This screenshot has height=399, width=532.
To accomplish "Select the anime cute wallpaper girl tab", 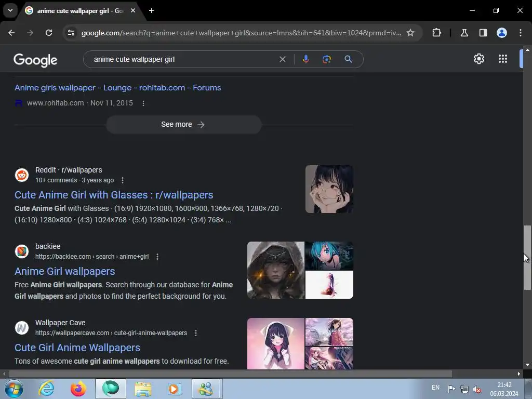I will click(79, 11).
